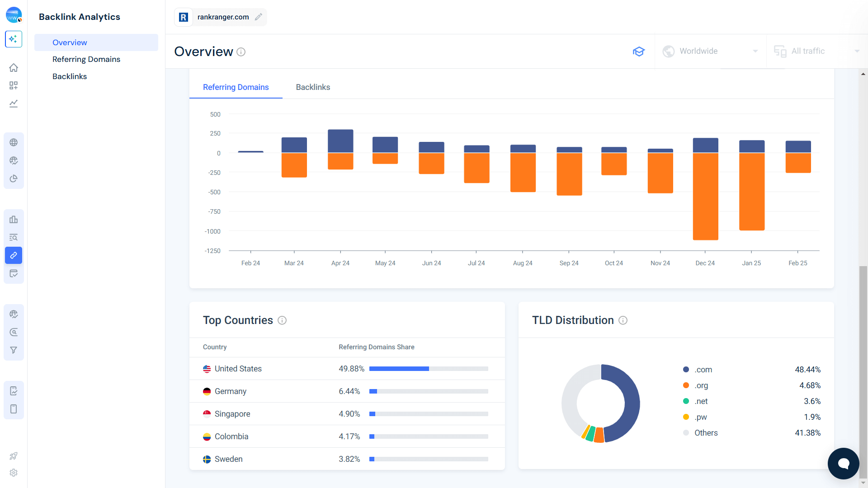Expand the Worldwide location dropdown
This screenshot has height=488, width=868.
(x=710, y=51)
